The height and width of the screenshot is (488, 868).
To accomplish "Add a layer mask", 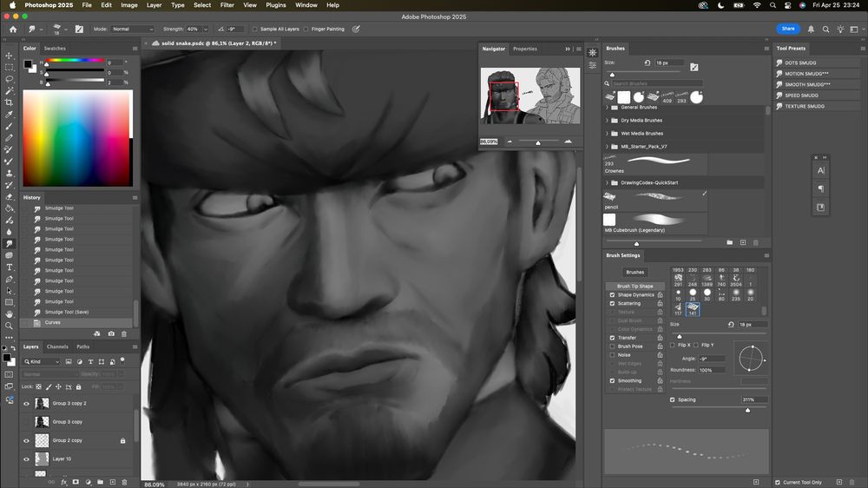I will click(x=76, y=483).
